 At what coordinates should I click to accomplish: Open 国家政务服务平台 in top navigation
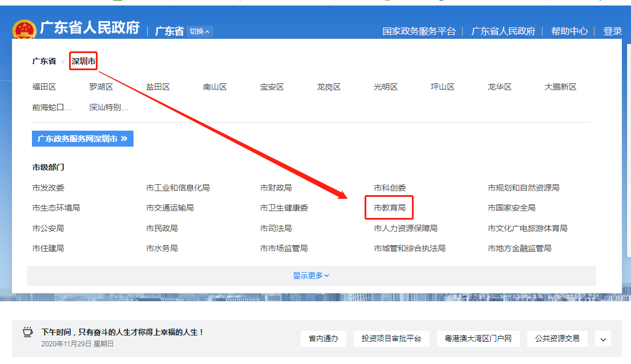tap(419, 31)
